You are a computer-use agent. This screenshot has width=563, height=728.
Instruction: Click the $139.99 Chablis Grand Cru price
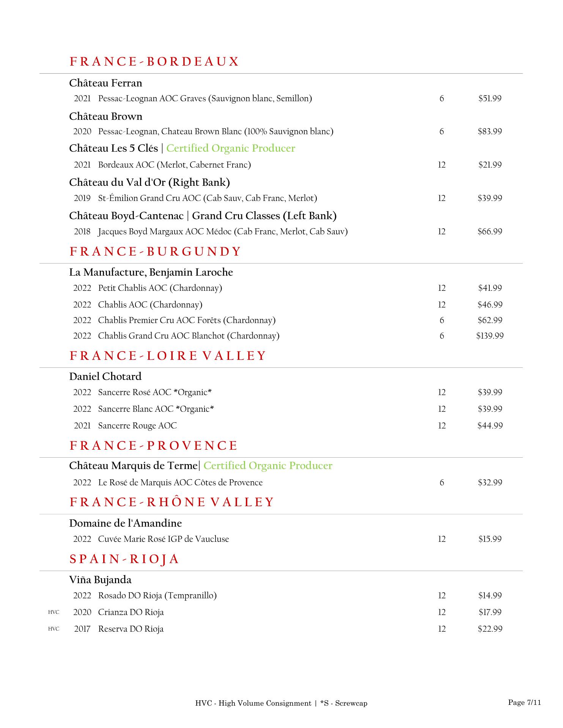[x=490, y=336]
